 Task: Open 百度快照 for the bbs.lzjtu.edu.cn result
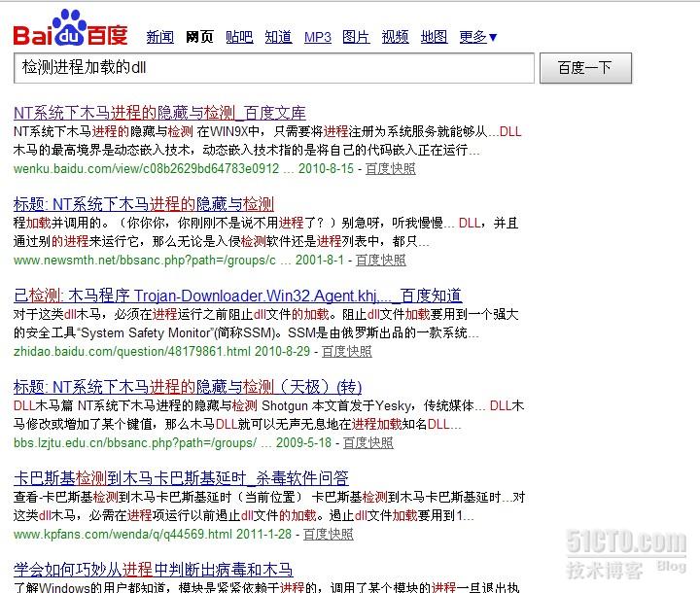coord(368,442)
